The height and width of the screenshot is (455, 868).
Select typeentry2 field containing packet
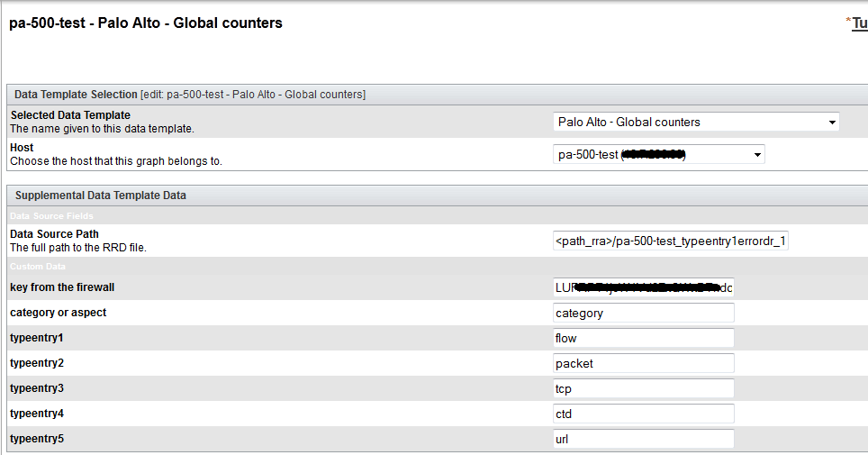point(643,363)
